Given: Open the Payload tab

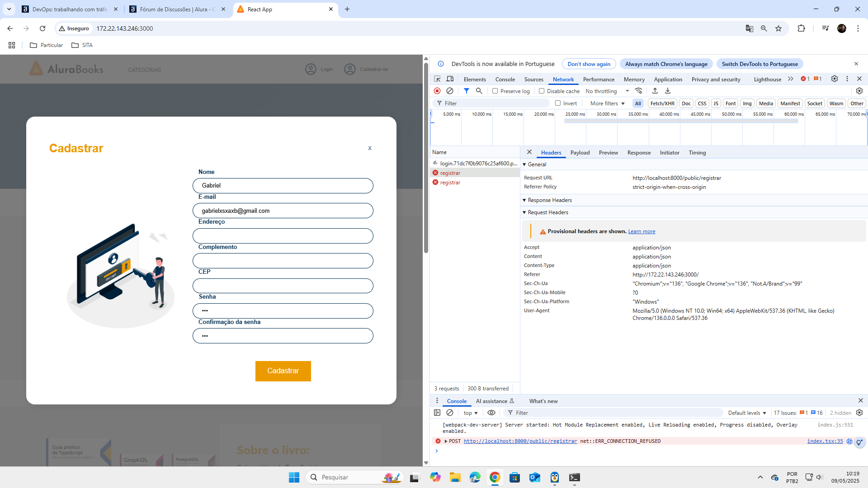Looking at the screenshot, I should 580,153.
